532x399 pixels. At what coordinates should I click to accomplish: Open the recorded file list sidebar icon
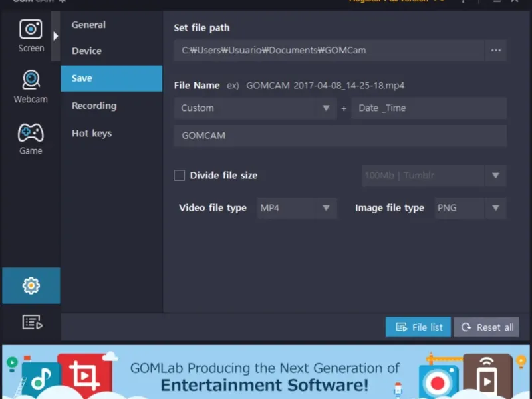[x=32, y=322]
